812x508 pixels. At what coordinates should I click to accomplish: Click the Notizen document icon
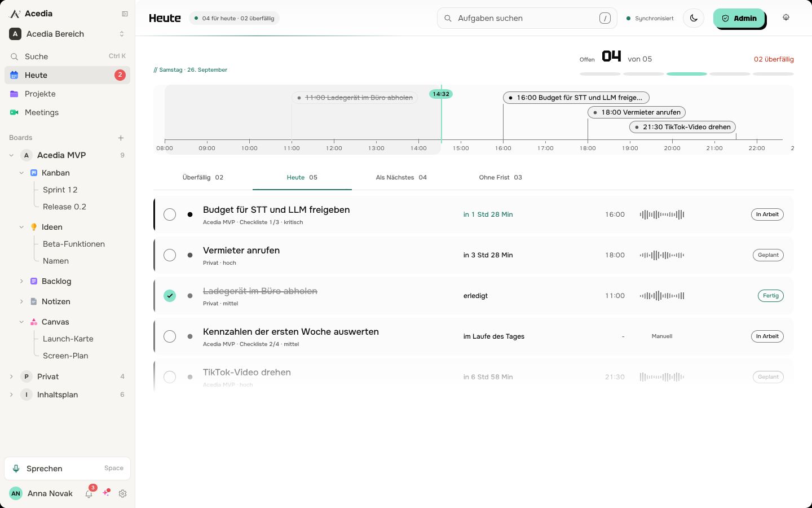(34, 301)
